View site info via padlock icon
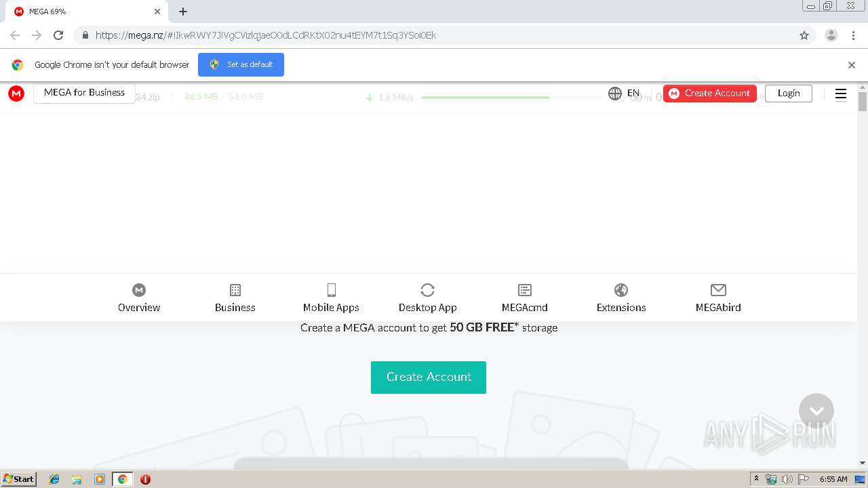Image resolution: width=868 pixels, height=488 pixels. coord(85,35)
